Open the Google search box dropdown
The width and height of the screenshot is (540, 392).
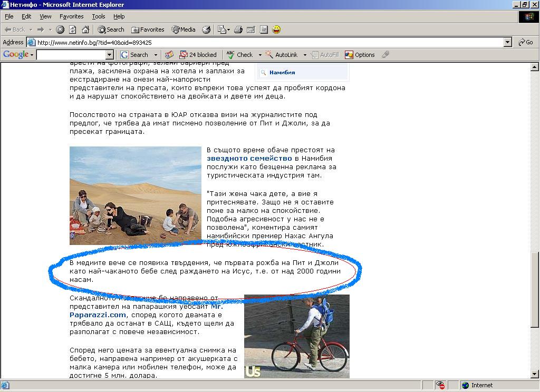pos(110,55)
